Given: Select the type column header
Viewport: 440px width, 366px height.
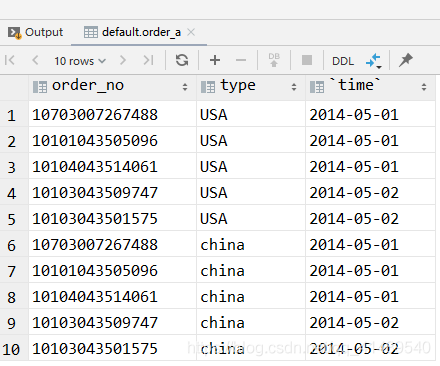Looking at the screenshot, I should click(x=251, y=87).
